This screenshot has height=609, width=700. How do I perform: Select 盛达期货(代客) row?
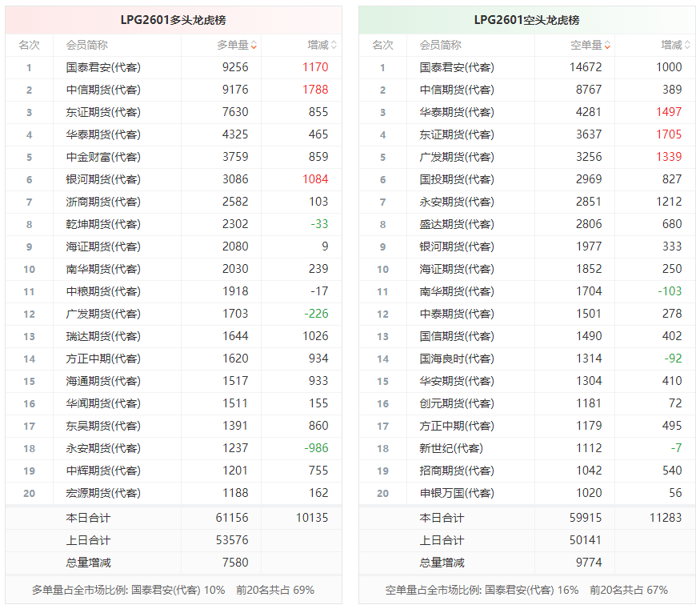point(527,224)
